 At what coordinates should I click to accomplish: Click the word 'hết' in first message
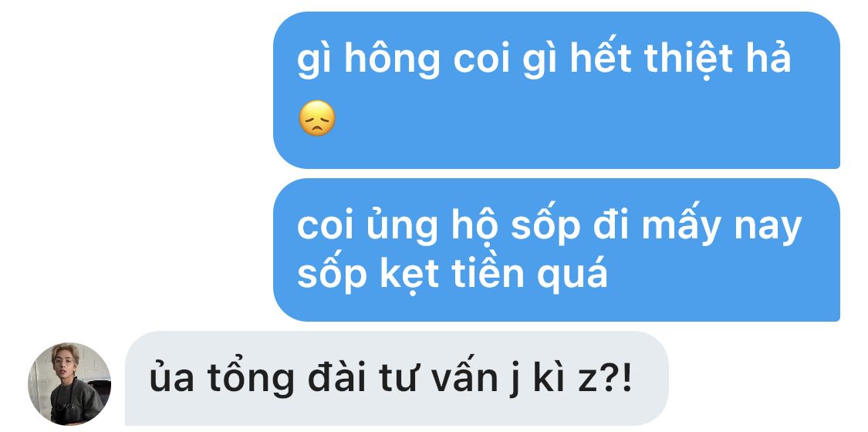pyautogui.click(x=602, y=57)
